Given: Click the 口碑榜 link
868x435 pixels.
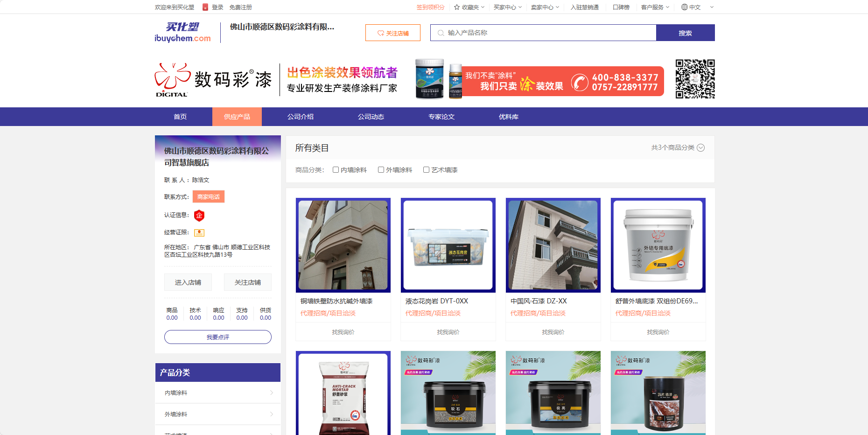Looking at the screenshot, I should 621,7.
